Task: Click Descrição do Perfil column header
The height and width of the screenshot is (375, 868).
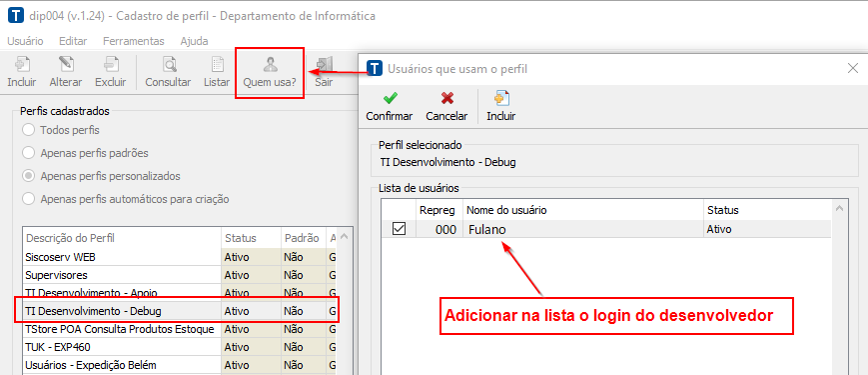Action: [x=122, y=238]
